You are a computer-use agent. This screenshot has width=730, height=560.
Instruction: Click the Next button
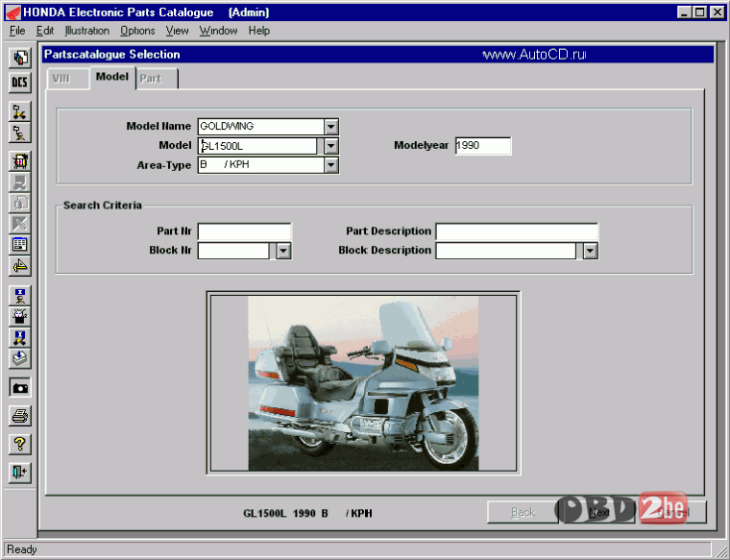598,513
